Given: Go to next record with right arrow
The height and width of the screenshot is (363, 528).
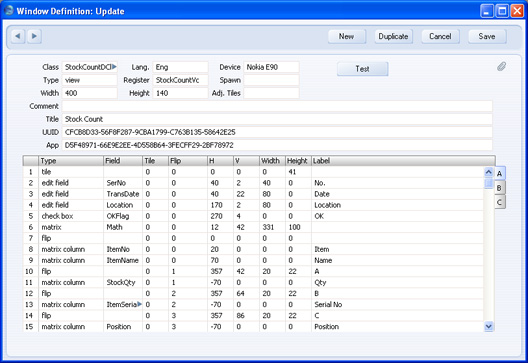Looking at the screenshot, I should click(34, 36).
